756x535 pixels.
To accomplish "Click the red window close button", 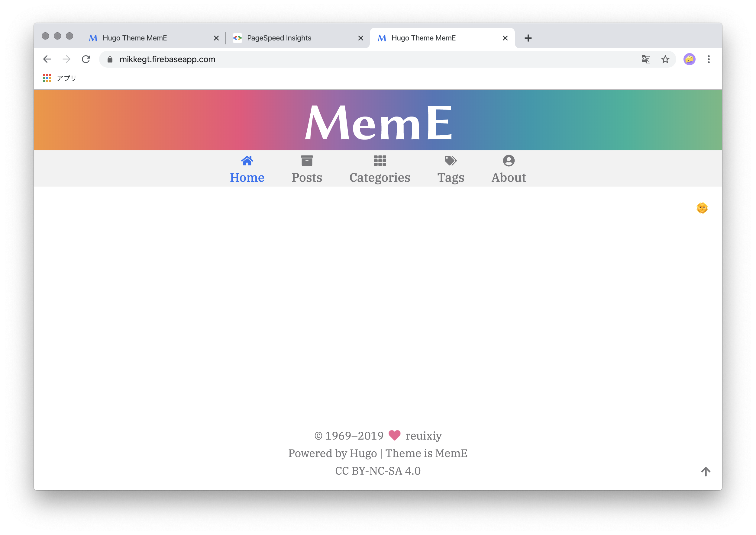I will [46, 36].
